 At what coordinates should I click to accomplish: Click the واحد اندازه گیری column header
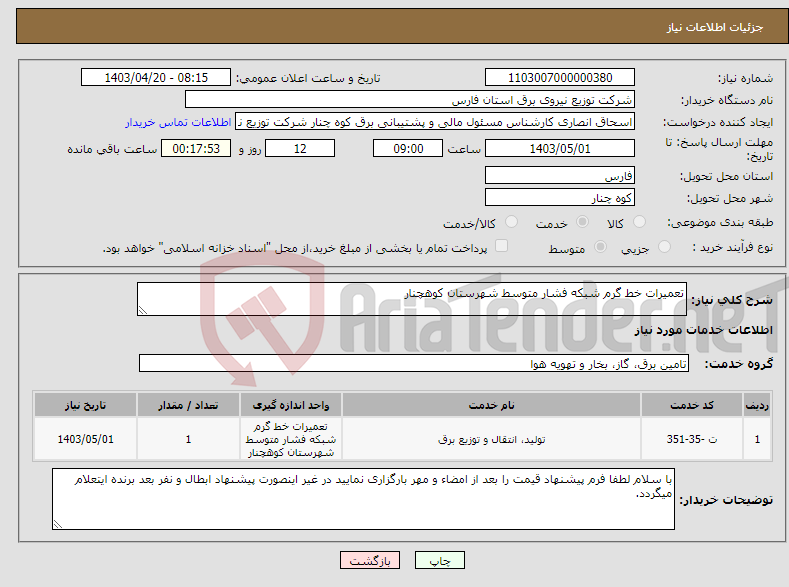point(291,405)
